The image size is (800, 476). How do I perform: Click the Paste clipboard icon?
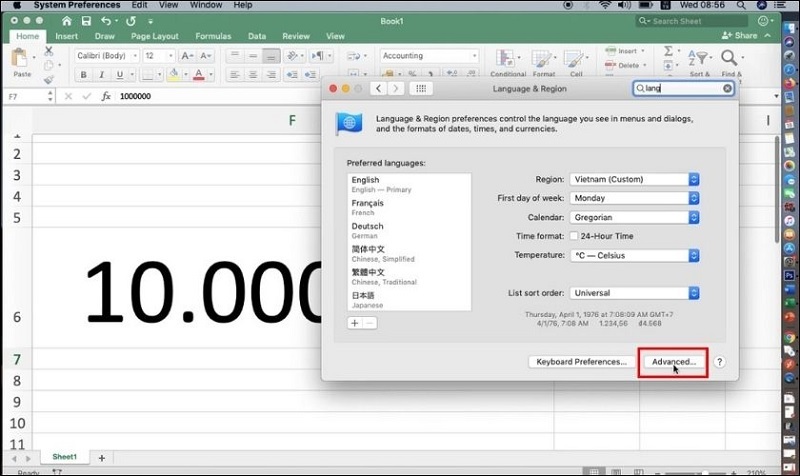[20, 60]
